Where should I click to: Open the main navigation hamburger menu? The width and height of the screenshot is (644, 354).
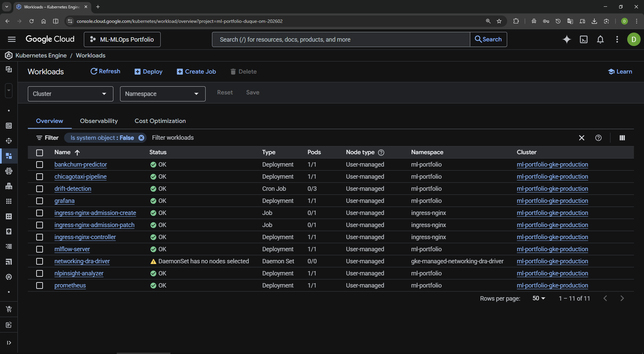(12, 39)
